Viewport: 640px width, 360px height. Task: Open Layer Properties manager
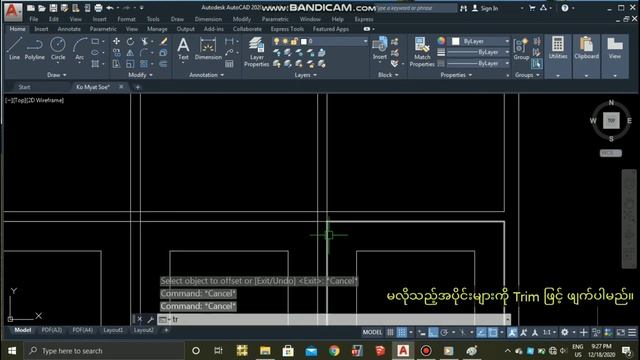pyautogui.click(x=256, y=52)
